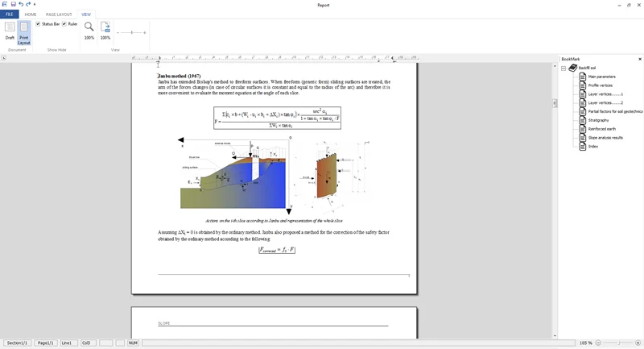This screenshot has height=349, width=644.
Task: Click the status bar zoom slider
Action: (618, 343)
